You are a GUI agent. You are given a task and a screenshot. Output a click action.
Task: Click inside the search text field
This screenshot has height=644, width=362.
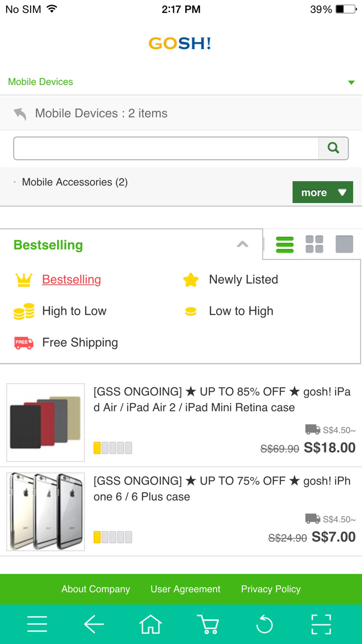pos(165,149)
